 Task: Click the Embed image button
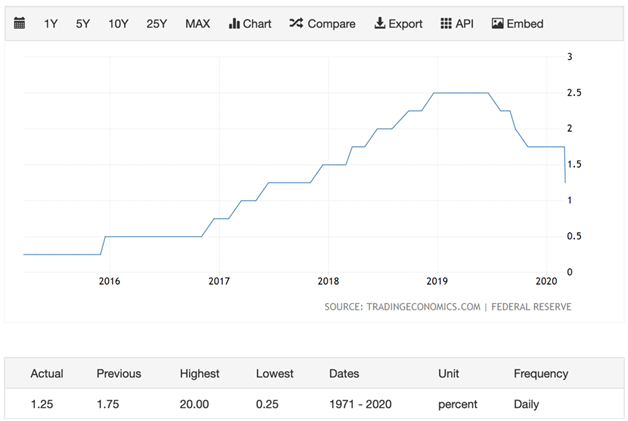point(517,23)
